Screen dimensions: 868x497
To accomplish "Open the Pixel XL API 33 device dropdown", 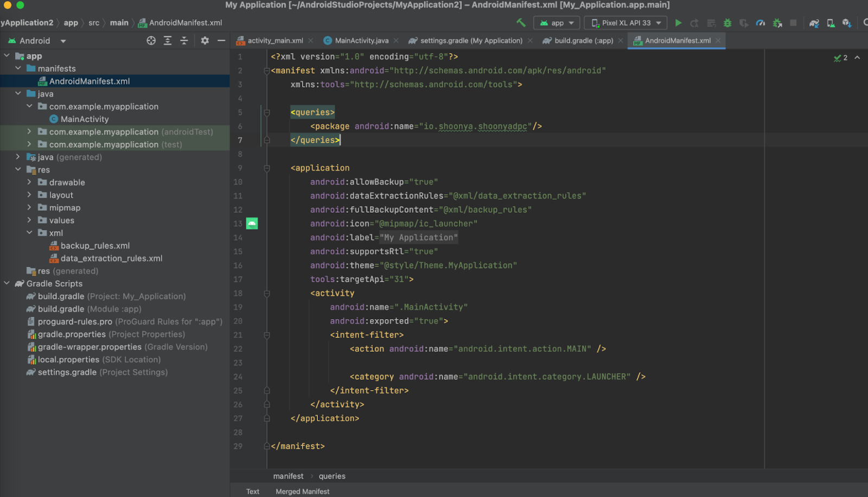I will [x=627, y=23].
